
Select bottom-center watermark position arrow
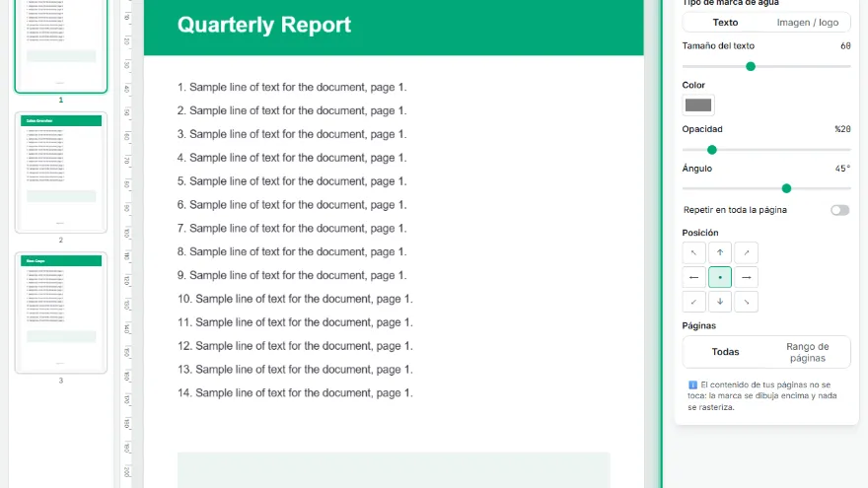720,302
